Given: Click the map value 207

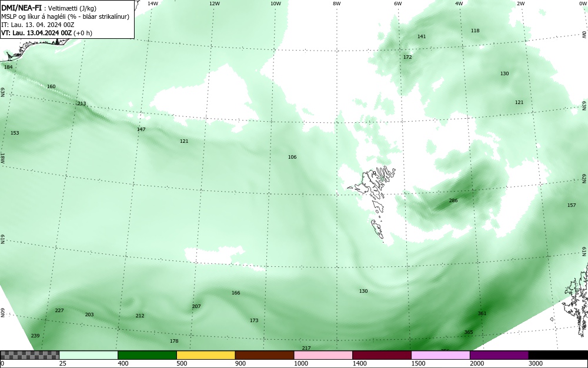Looking at the screenshot, I should click(196, 306).
